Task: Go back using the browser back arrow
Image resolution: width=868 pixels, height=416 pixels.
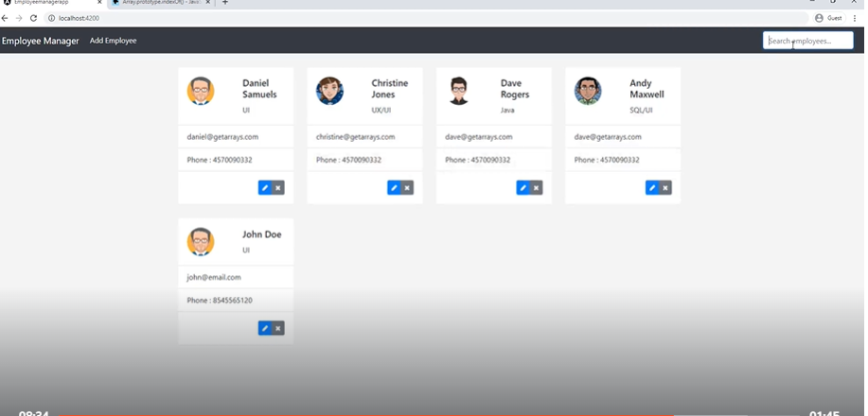Action: point(6,18)
